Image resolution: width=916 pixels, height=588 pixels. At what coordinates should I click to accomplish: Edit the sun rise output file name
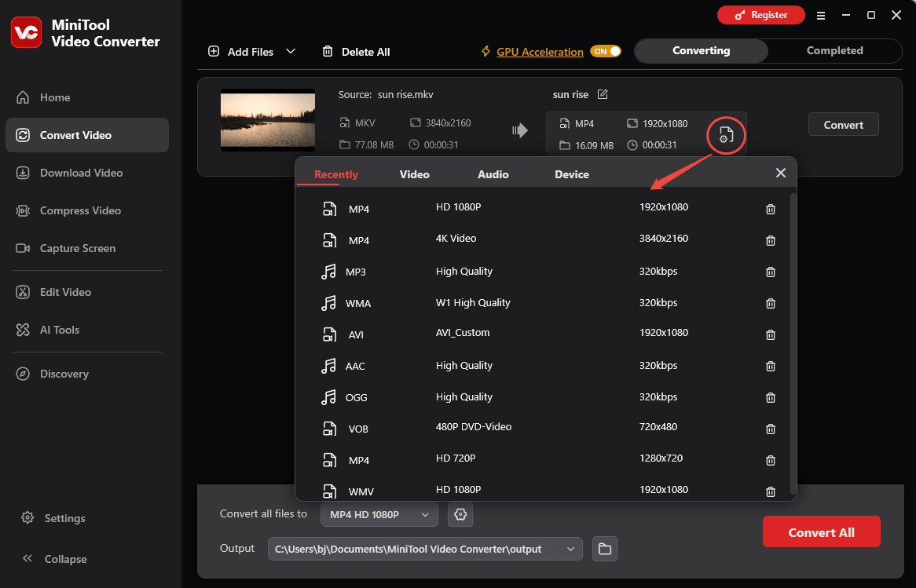coord(603,94)
